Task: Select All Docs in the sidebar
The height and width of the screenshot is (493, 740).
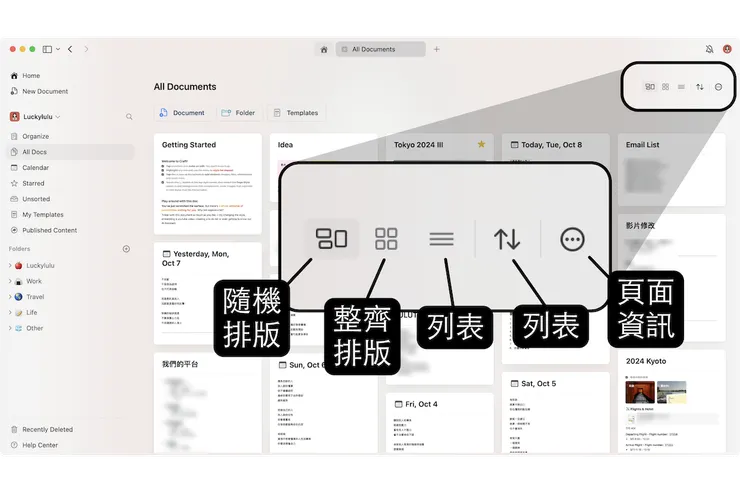Action: (71, 152)
